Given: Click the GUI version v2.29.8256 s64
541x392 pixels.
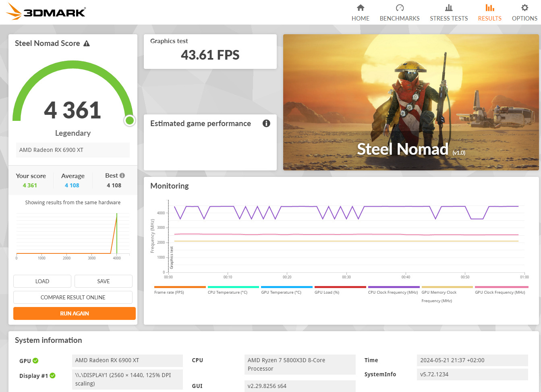Looking at the screenshot, I should tap(300, 386).
